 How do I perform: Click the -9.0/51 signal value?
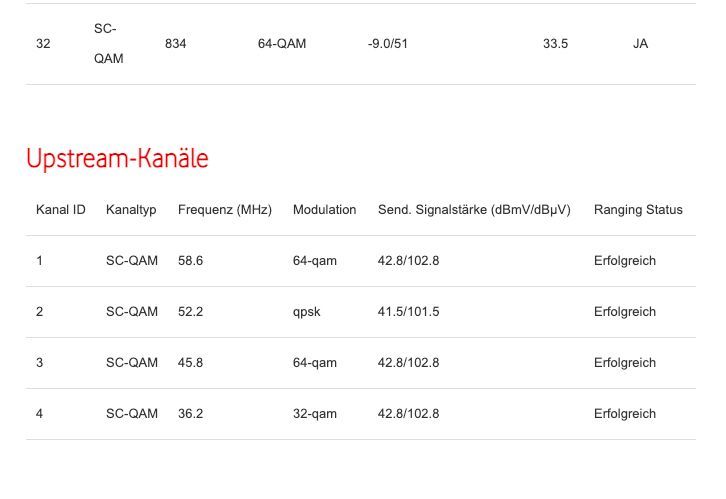click(x=388, y=44)
